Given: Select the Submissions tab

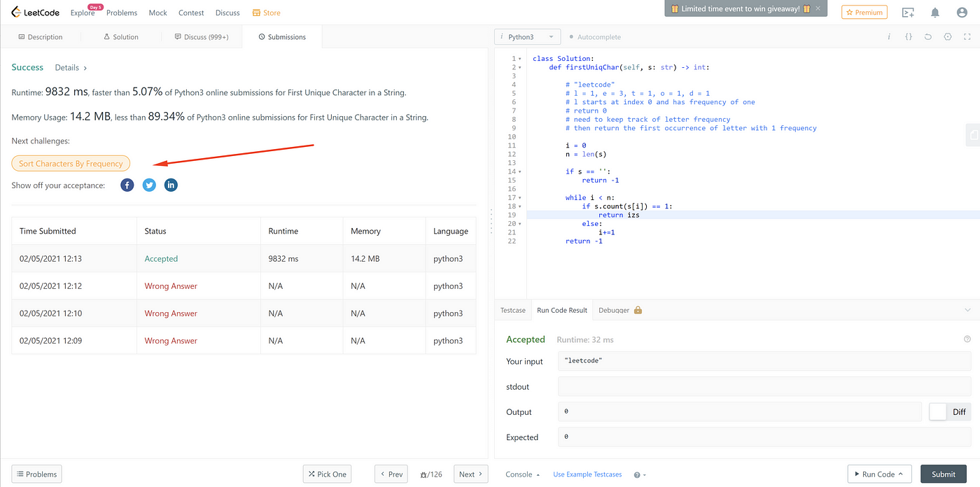Looking at the screenshot, I should pos(282,37).
